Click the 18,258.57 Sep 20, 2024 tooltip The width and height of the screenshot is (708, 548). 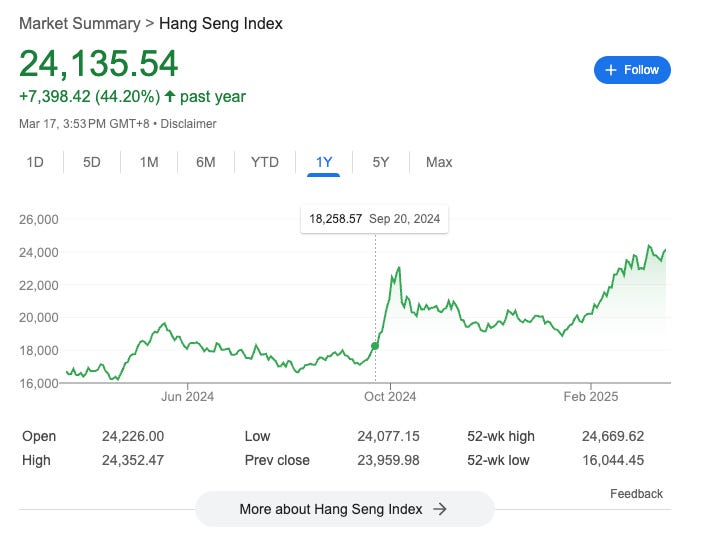[x=374, y=219]
